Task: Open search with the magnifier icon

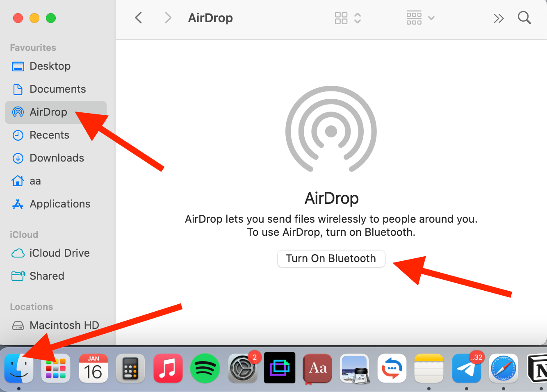Action: [x=524, y=18]
